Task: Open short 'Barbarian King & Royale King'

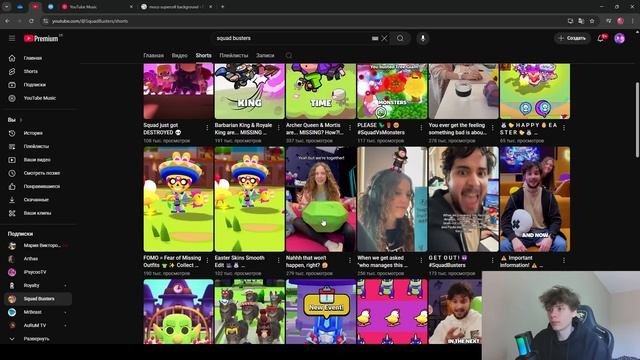Action: (249, 91)
